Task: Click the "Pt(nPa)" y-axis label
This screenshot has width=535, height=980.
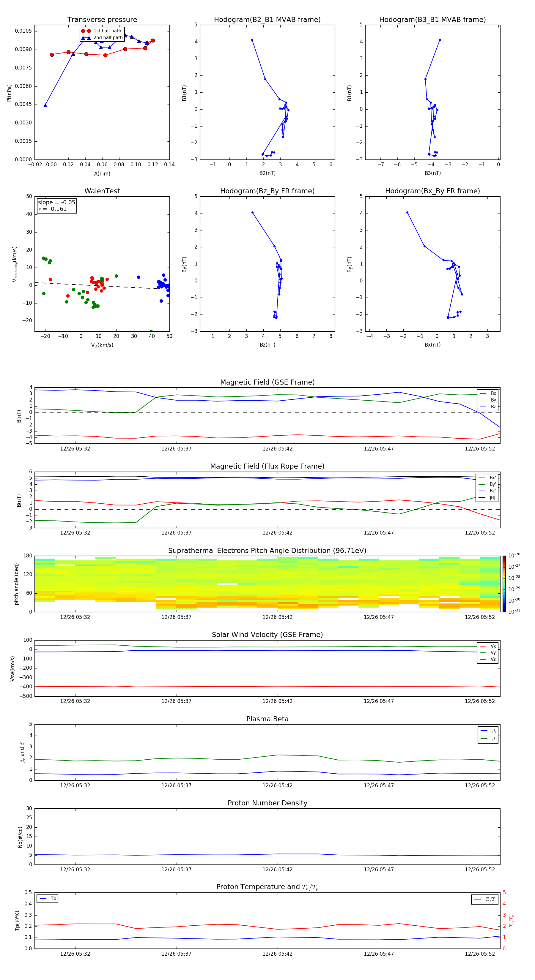Action: pos(9,93)
